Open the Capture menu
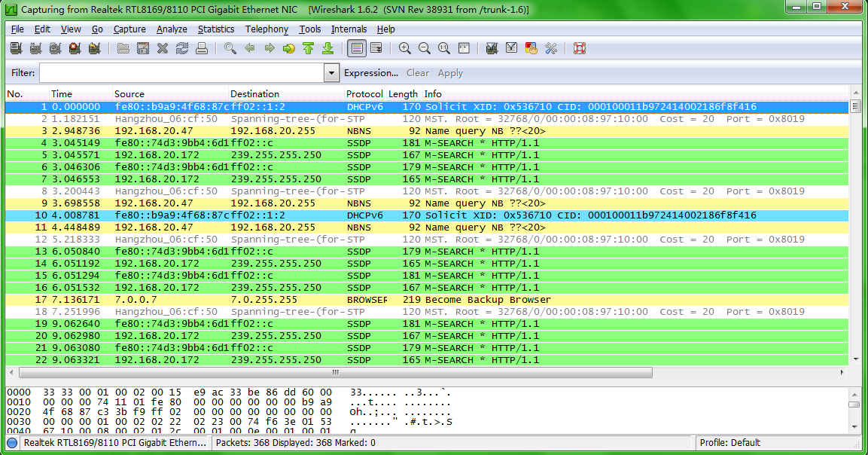Viewport: 868px width, 455px height. pos(129,29)
